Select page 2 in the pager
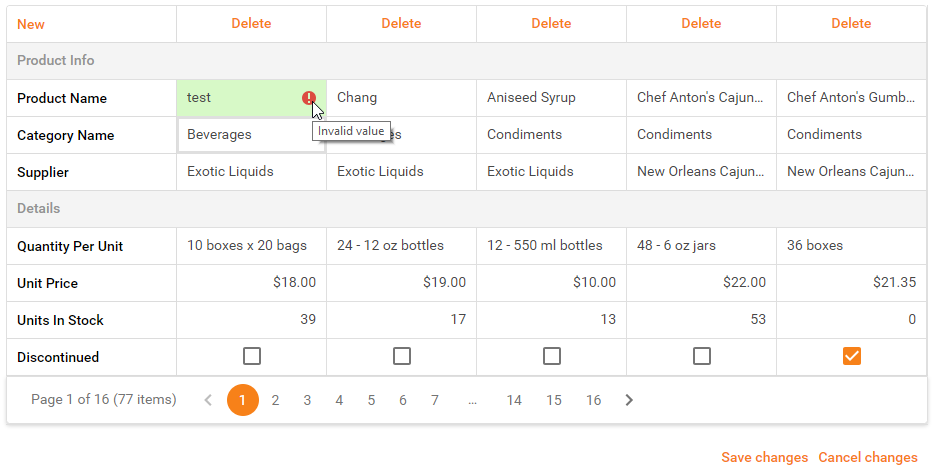This screenshot has width=935, height=467. click(275, 400)
